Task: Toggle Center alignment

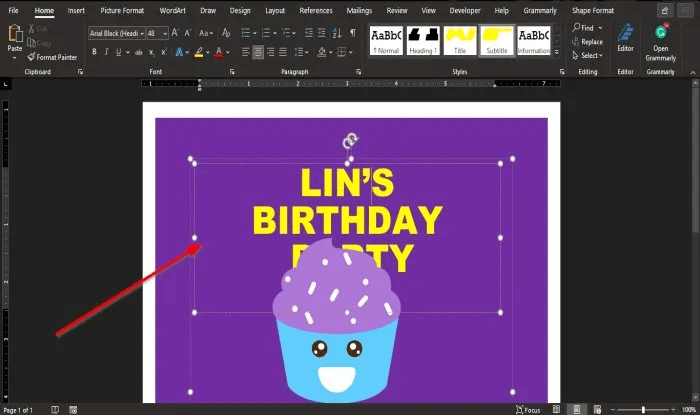Action: click(258, 52)
